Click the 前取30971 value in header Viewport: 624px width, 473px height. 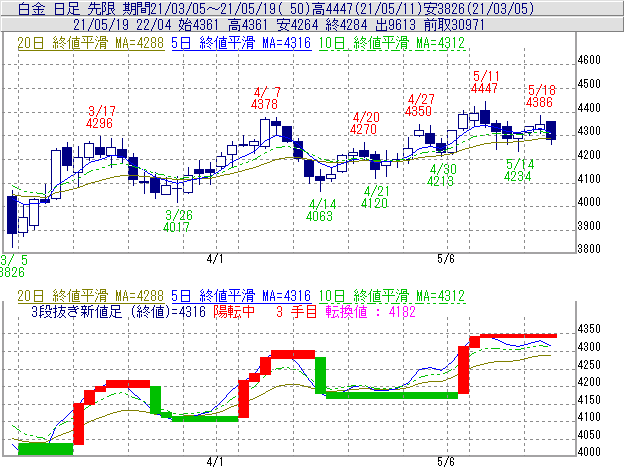point(454,25)
